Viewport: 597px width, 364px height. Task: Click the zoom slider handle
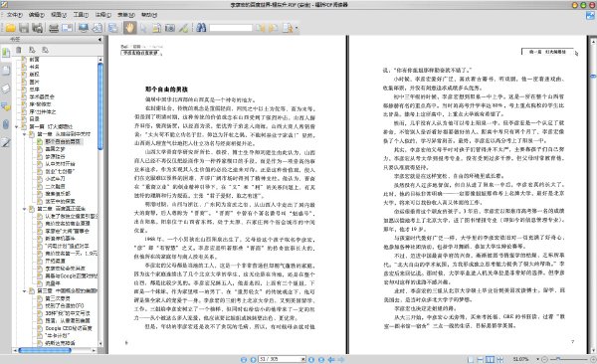point(558,359)
